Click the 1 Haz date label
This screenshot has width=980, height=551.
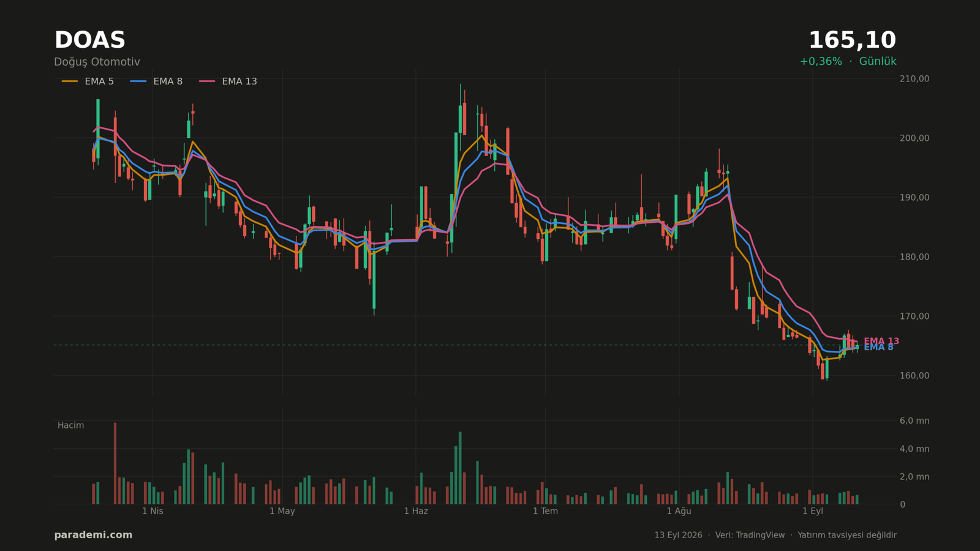pyautogui.click(x=416, y=511)
